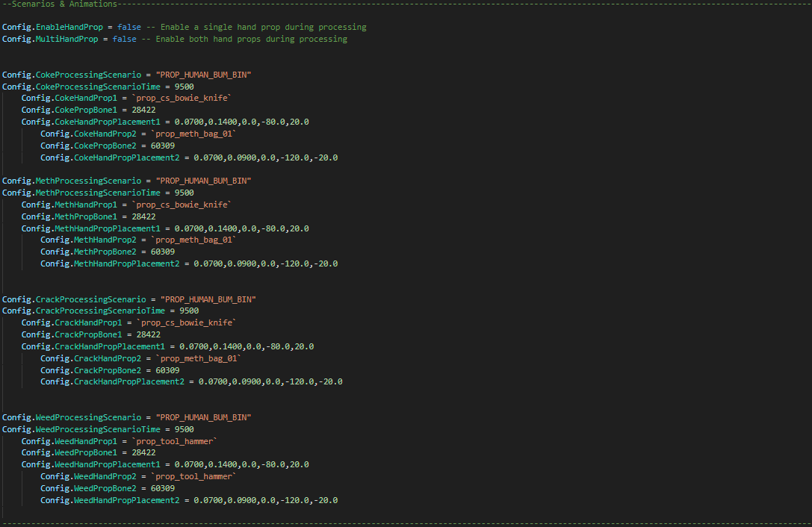Click prop_cs_bowie_knife on the CokeHandProp1 line
This screenshot has width=812, height=527.
click(182, 99)
